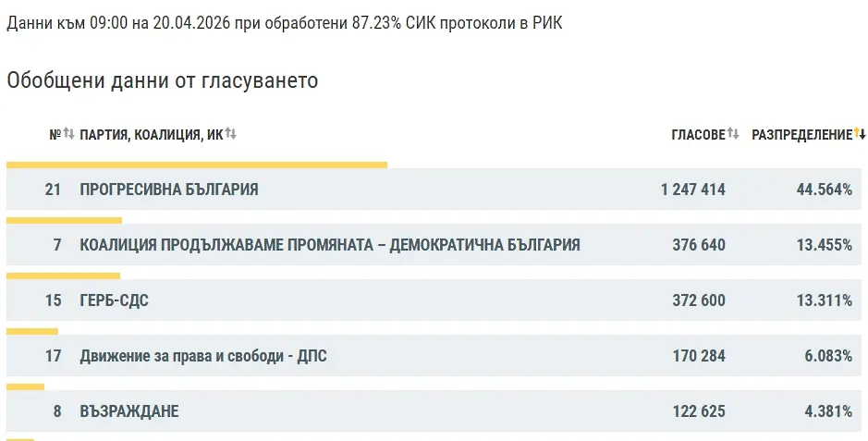Click the yellow bar above the ДПС row
The height and width of the screenshot is (441, 868).
(32, 331)
